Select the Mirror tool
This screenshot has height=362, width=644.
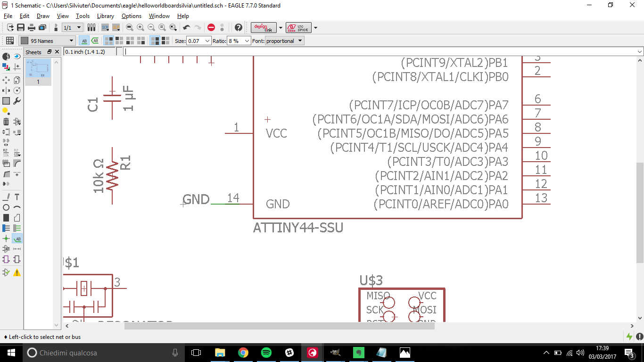click(6, 90)
